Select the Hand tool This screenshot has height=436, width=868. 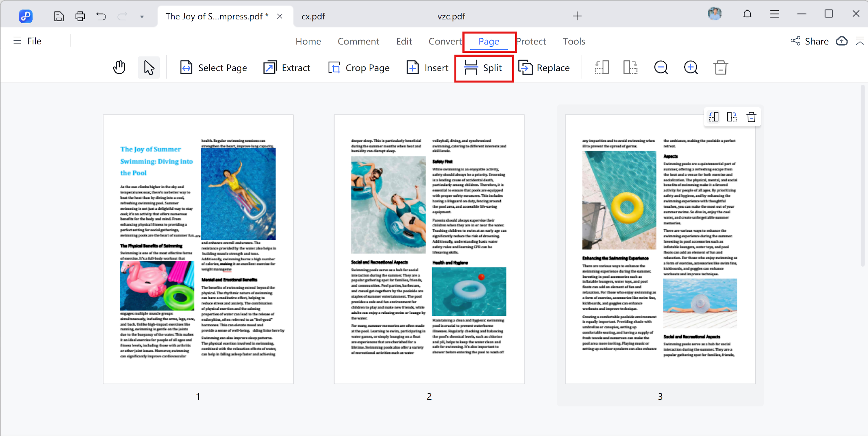click(x=119, y=67)
